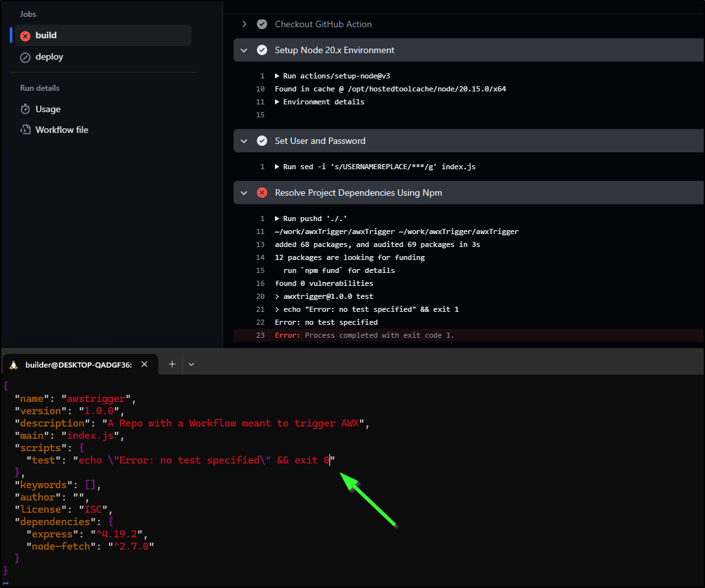The image size is (705, 588).
Task: Click the "dependencies" key in package.json
Action: [55, 522]
